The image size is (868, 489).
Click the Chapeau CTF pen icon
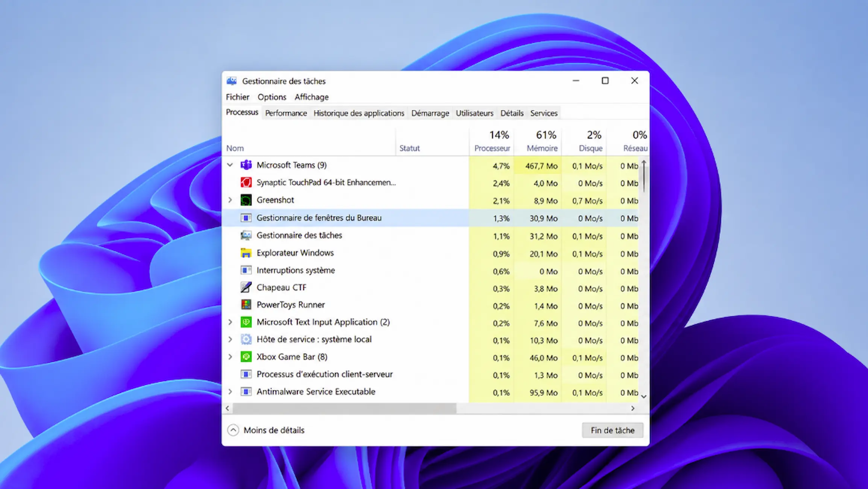246,287
